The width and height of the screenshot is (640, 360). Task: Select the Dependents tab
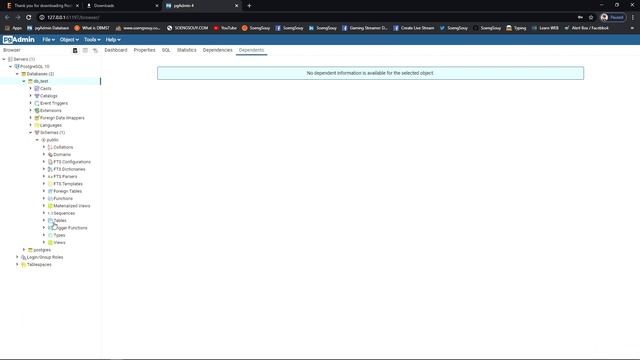pyautogui.click(x=251, y=50)
